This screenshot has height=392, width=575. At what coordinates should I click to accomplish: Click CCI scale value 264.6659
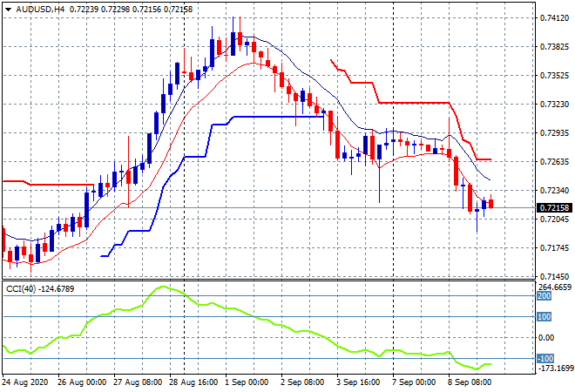[554, 287]
